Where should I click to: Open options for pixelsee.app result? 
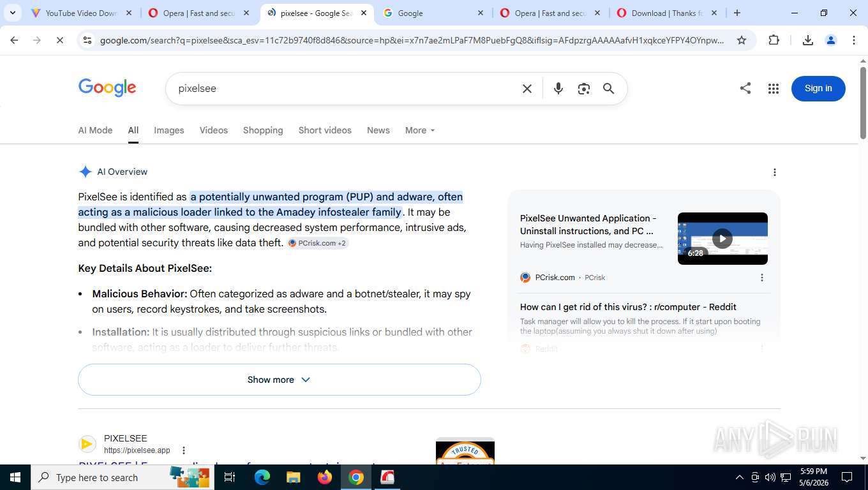(184, 450)
